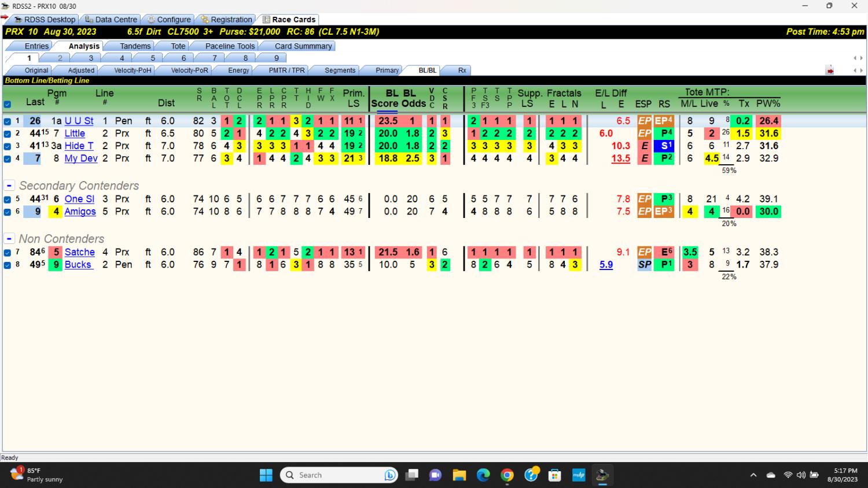Open the Registration tab
Viewport: 868px width, 488px height.
[227, 20]
